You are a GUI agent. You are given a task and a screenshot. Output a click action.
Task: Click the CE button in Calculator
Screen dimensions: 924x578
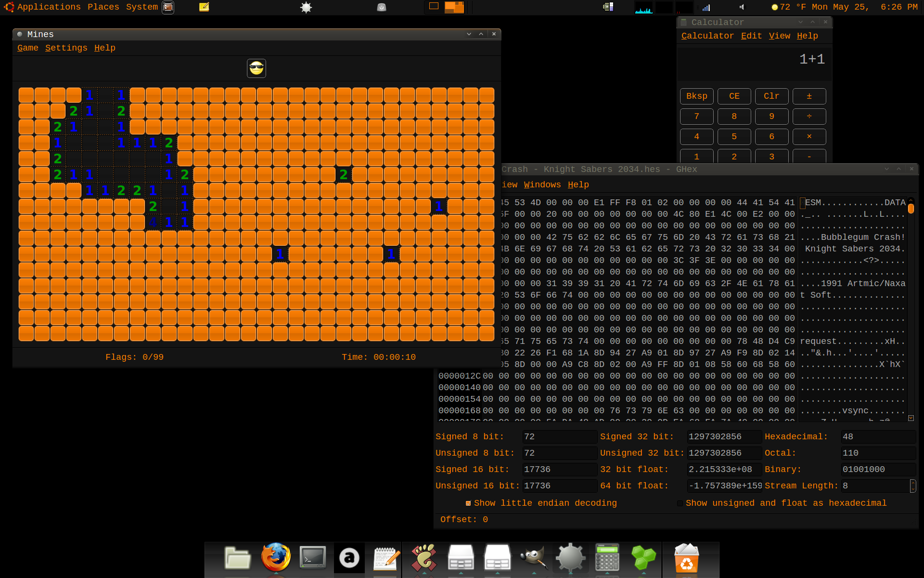[x=734, y=96]
